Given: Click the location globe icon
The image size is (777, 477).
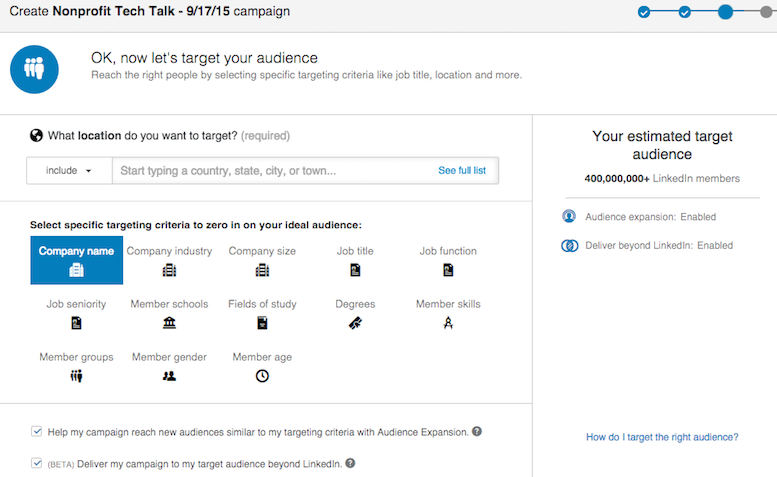Looking at the screenshot, I should click(x=36, y=135).
